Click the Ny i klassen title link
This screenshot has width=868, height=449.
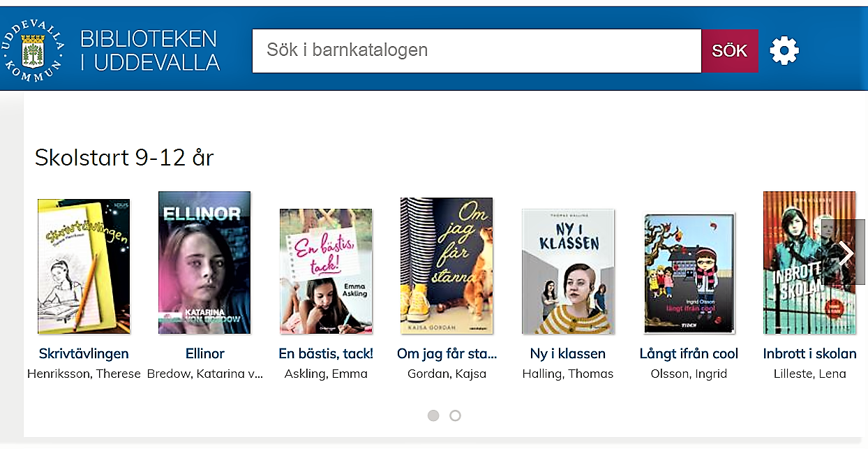click(568, 353)
